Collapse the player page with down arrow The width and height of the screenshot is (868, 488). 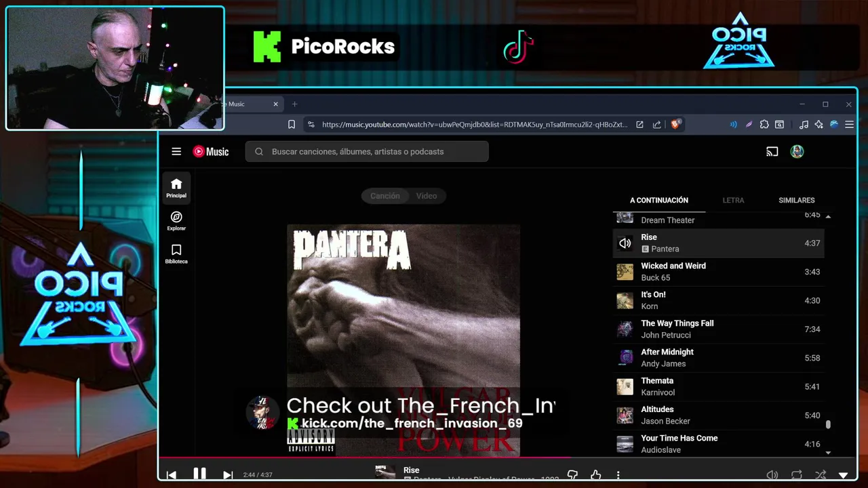point(844,475)
